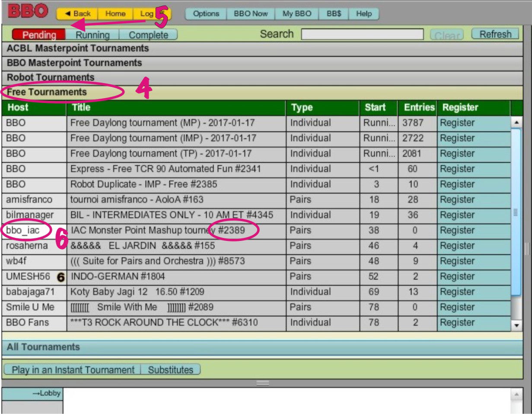
Task: Click the Lobby chat target button
Action: 32,394
